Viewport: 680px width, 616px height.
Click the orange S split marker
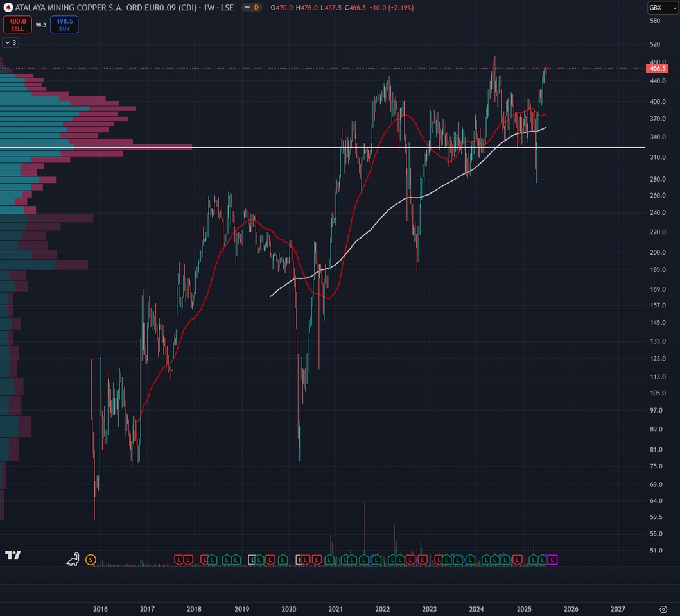tap(91, 560)
